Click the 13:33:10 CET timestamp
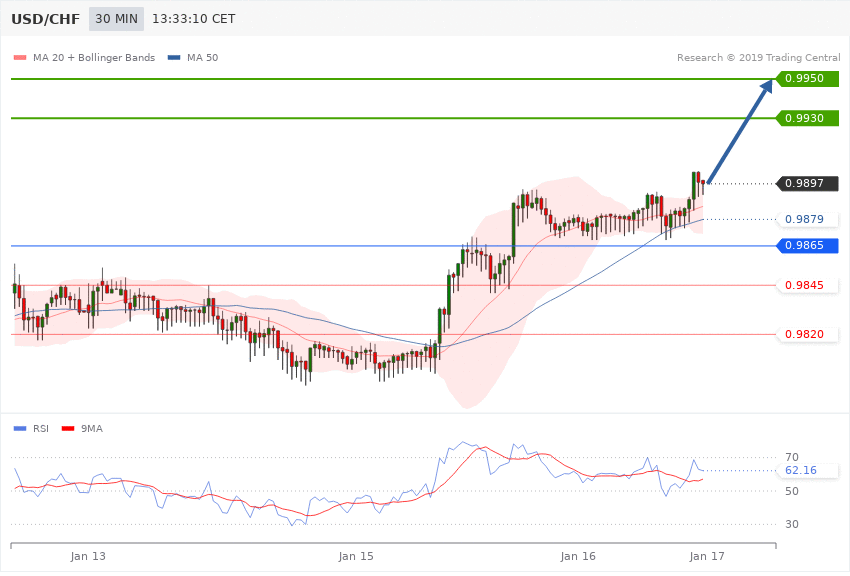This screenshot has height=576, width=850. (x=194, y=19)
